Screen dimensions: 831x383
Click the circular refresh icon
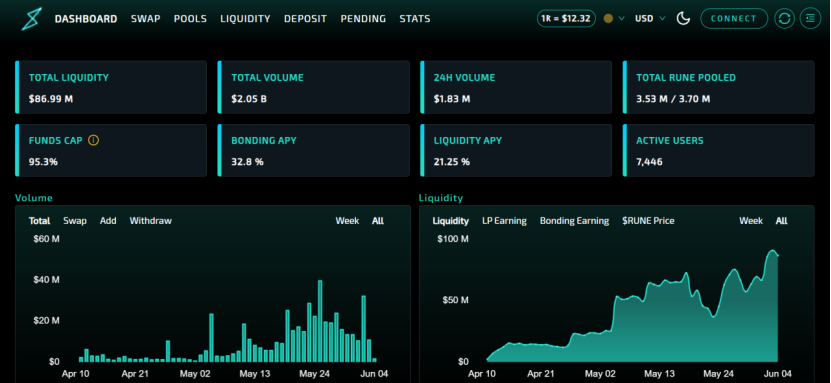(784, 19)
